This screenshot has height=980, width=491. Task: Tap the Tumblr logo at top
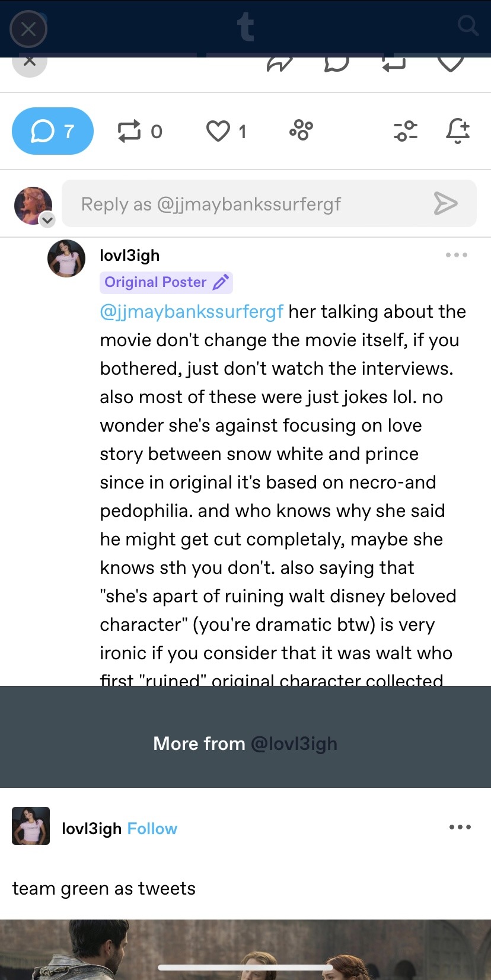(x=245, y=27)
